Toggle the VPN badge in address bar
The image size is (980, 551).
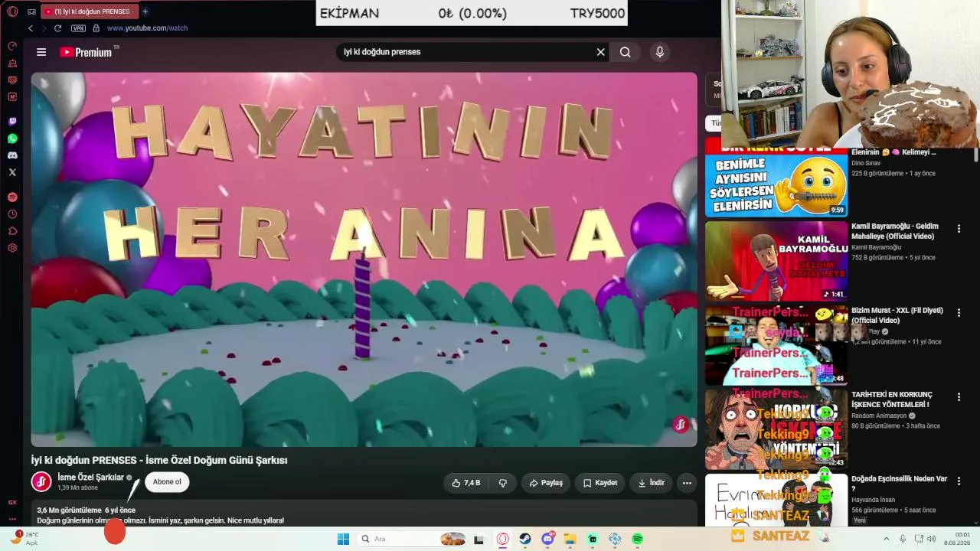click(x=78, y=28)
